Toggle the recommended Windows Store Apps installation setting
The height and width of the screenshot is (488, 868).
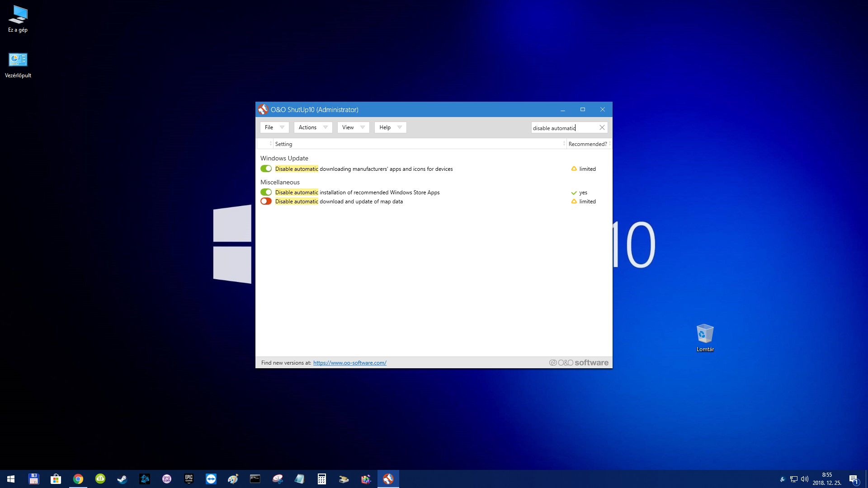(266, 192)
